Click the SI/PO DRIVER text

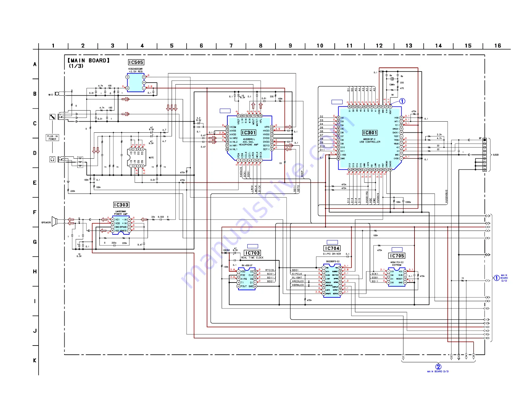332,254
